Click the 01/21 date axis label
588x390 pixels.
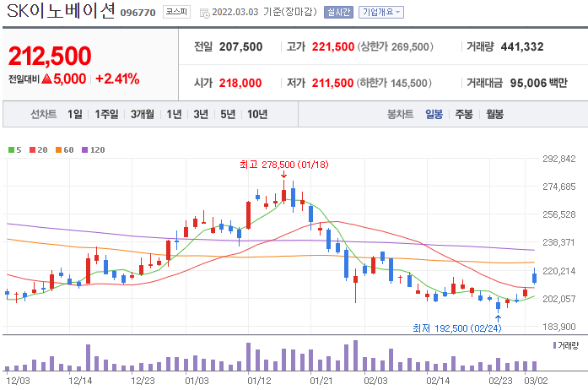pyautogui.click(x=321, y=381)
